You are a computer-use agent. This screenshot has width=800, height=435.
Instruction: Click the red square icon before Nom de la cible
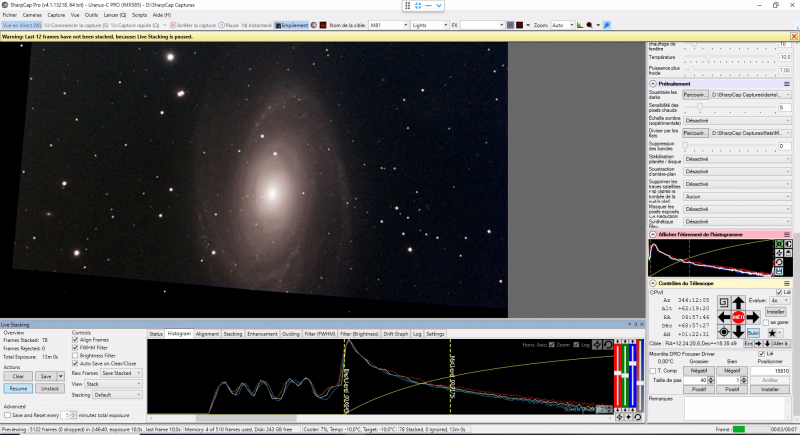pyautogui.click(x=323, y=25)
